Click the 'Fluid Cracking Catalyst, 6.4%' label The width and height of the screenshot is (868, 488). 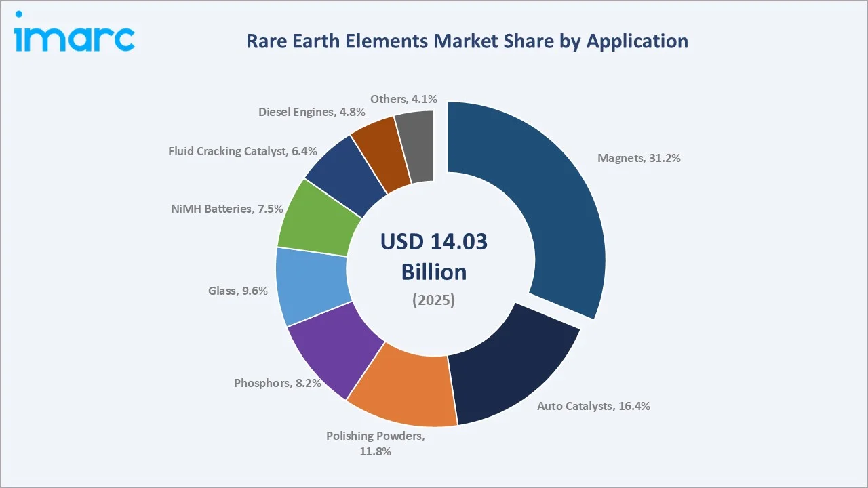(x=243, y=151)
